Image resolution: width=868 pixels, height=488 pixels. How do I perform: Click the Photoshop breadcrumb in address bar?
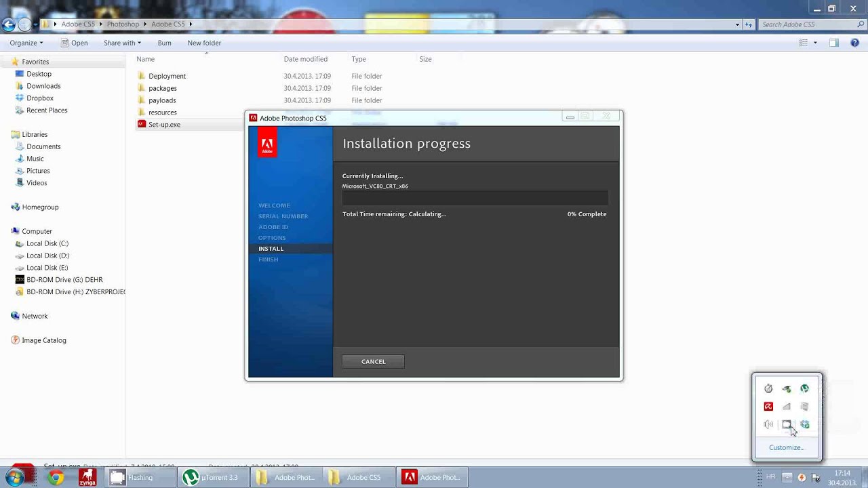coord(123,24)
